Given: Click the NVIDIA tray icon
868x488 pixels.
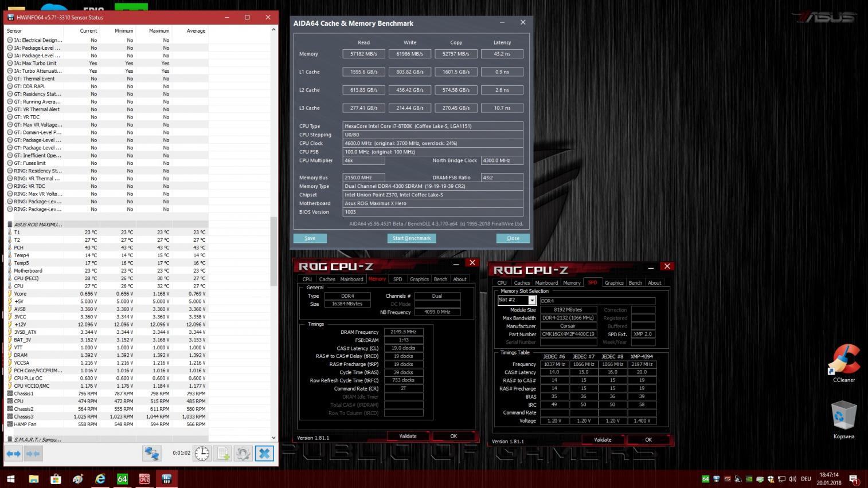Looking at the screenshot, I should click(x=749, y=479).
